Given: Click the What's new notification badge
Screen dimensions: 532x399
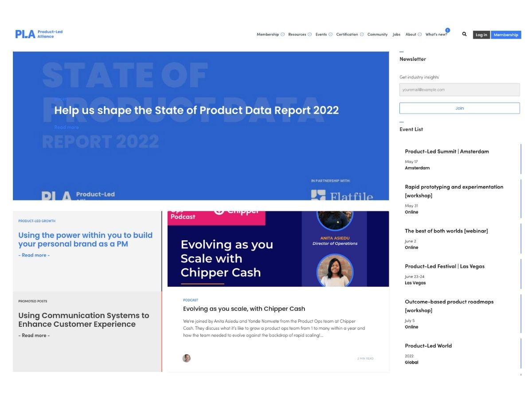Looking at the screenshot, I should click(x=447, y=30).
